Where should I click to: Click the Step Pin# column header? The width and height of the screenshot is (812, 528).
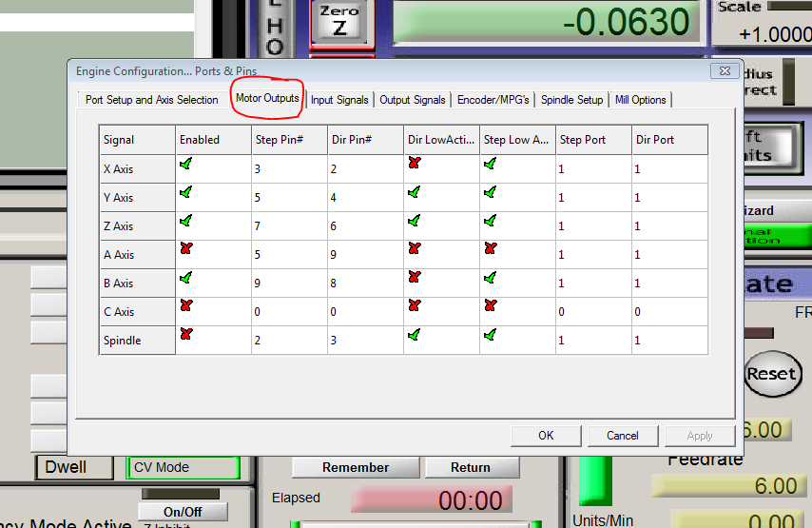pyautogui.click(x=289, y=140)
